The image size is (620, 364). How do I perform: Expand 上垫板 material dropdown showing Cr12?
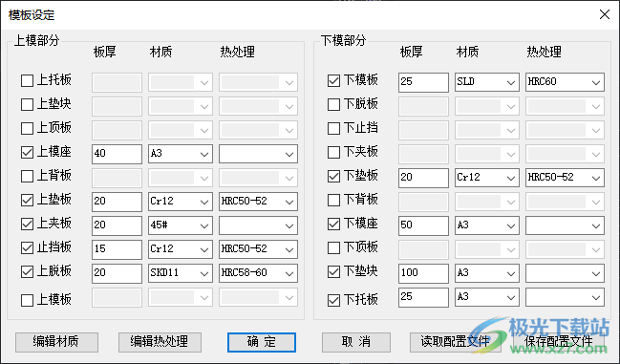click(181, 202)
